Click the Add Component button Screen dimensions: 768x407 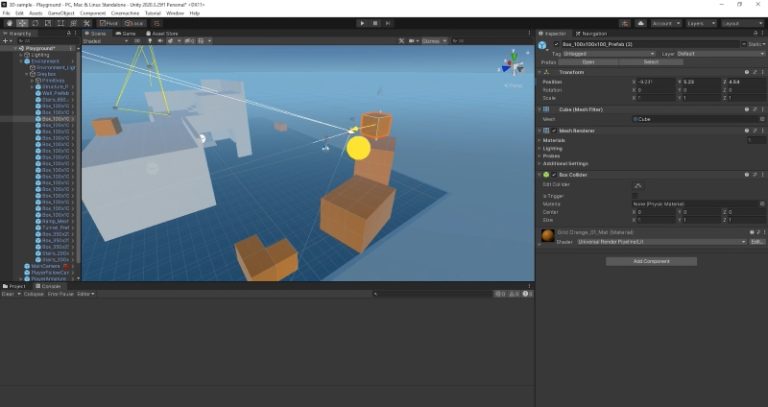pyautogui.click(x=651, y=261)
